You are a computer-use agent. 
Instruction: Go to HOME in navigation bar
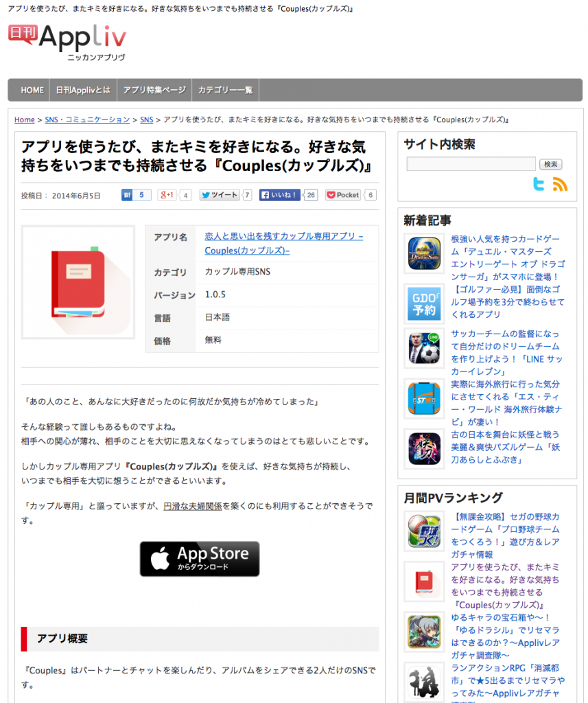tap(32, 90)
